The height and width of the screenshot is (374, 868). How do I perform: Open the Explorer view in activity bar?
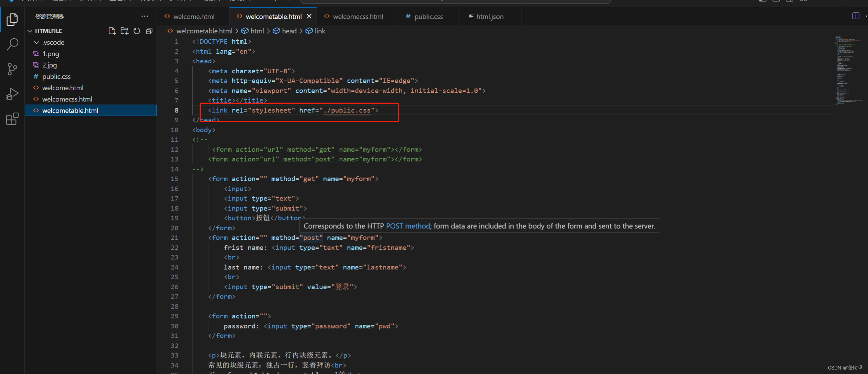12,19
